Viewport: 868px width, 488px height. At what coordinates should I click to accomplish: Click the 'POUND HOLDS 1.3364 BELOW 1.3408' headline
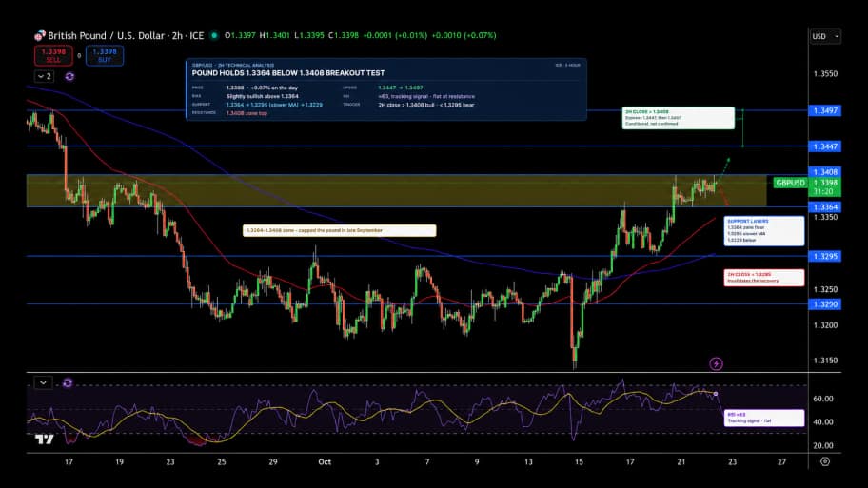(x=287, y=73)
